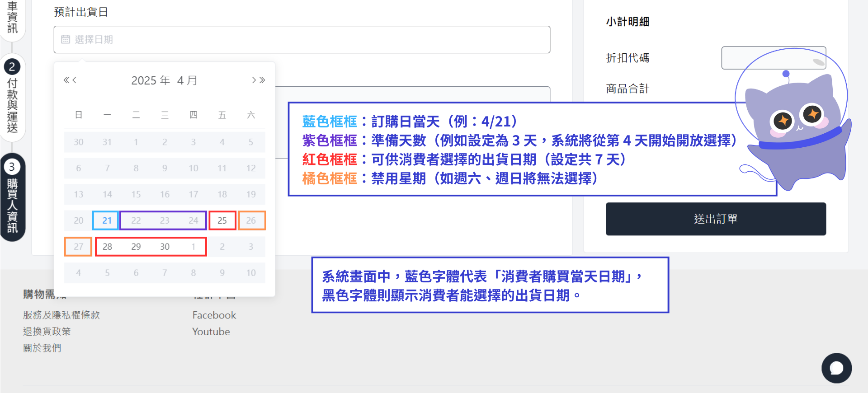Open 服務及隱私權條款 link
Viewport: 868px width, 393px height.
point(61,315)
